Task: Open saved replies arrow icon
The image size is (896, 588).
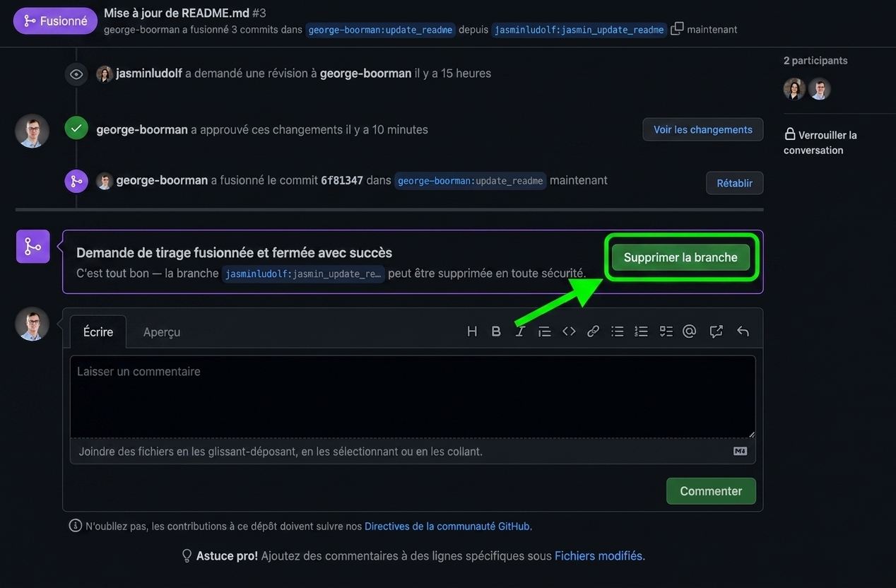Action: click(743, 331)
